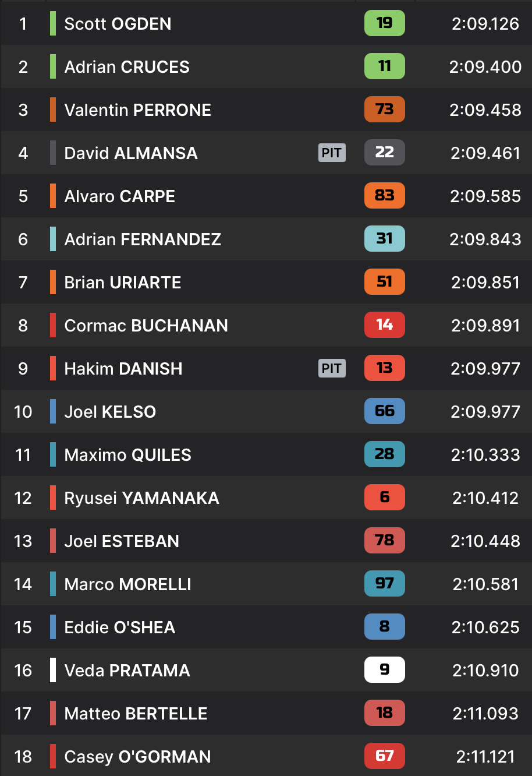Select Ryusei YAMANAKA's row

click(266, 498)
